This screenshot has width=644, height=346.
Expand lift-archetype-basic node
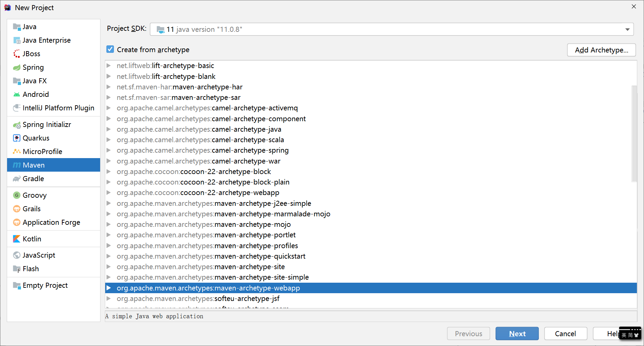coord(109,65)
